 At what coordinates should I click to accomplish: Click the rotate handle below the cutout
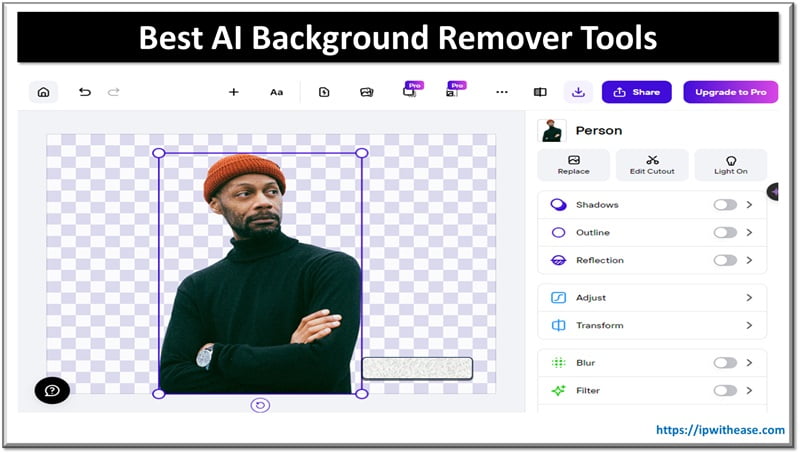pyautogui.click(x=260, y=406)
